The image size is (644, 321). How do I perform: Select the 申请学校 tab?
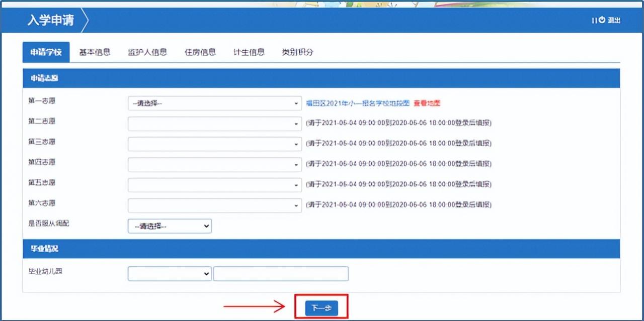[46, 52]
